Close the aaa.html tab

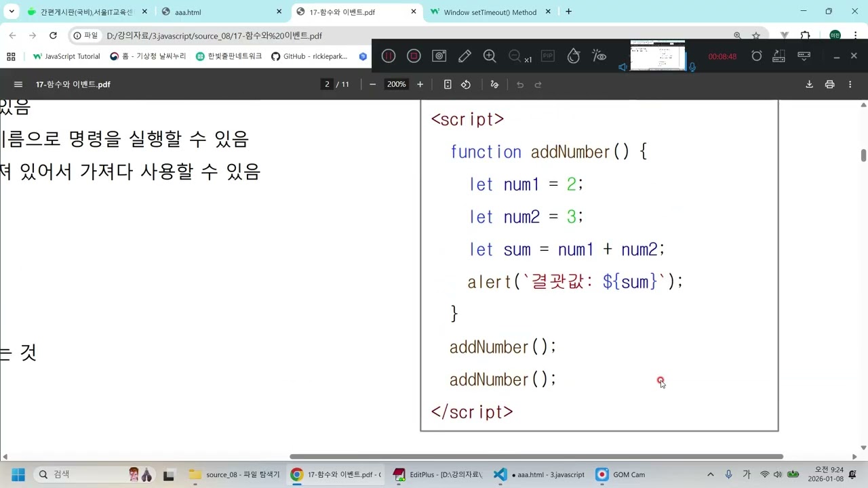click(x=279, y=12)
